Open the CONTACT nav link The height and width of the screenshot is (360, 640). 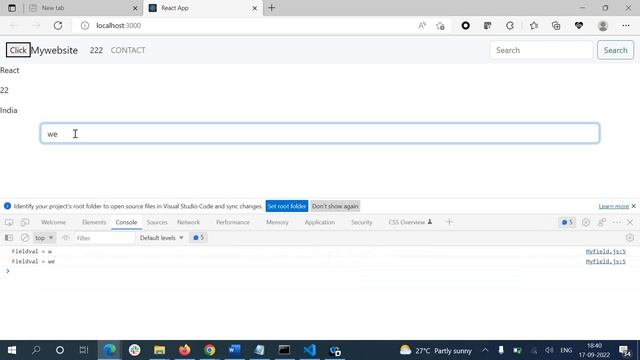(128, 50)
